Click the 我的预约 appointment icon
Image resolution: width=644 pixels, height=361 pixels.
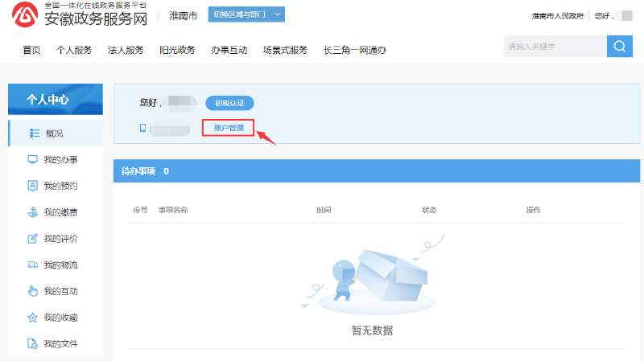[x=33, y=186]
